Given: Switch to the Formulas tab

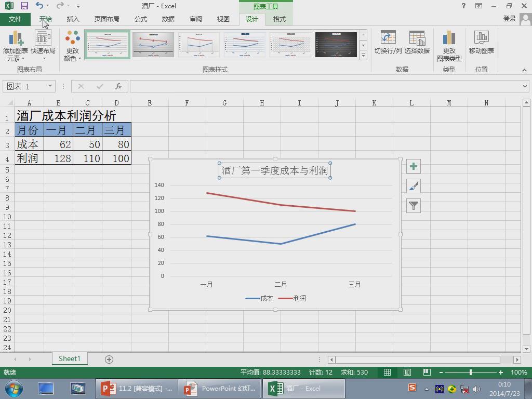Looking at the screenshot, I should 140,19.
